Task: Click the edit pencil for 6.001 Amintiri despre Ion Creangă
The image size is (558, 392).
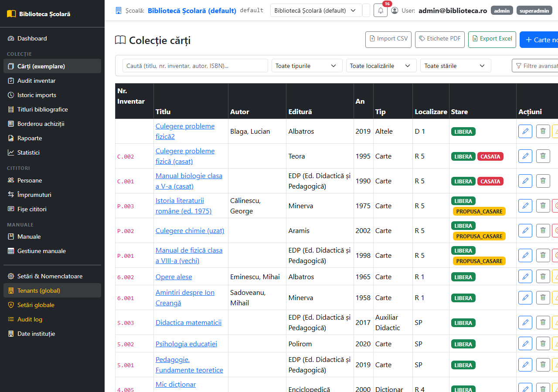Action: (x=525, y=297)
